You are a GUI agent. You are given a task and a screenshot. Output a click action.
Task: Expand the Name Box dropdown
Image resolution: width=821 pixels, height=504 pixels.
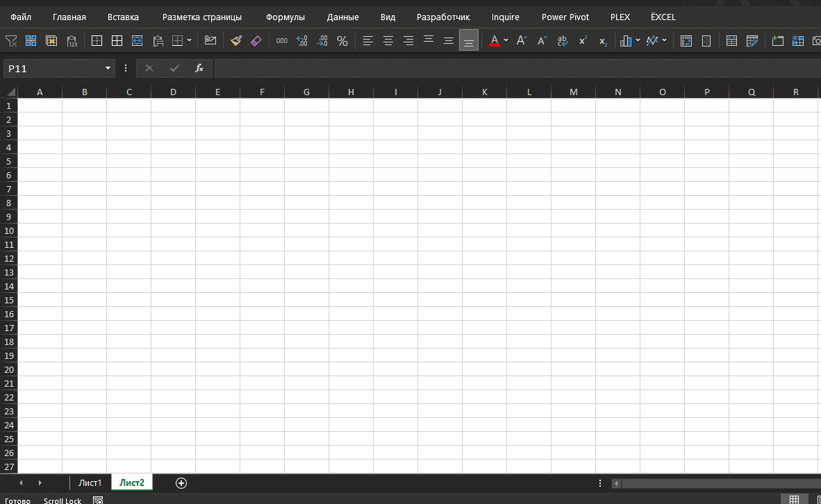pyautogui.click(x=108, y=68)
